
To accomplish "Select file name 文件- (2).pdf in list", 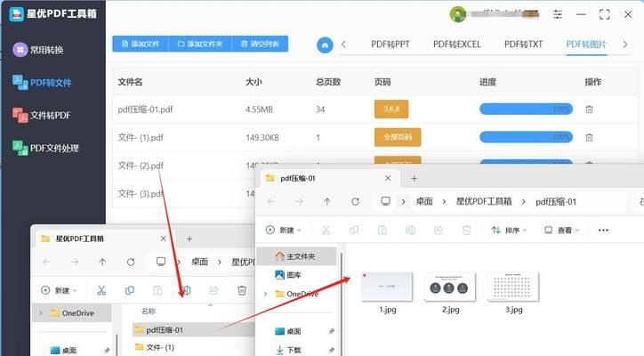I will (141, 166).
